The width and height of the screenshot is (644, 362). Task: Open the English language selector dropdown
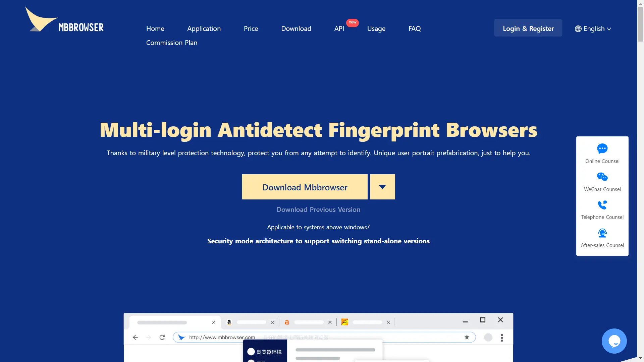593,28
